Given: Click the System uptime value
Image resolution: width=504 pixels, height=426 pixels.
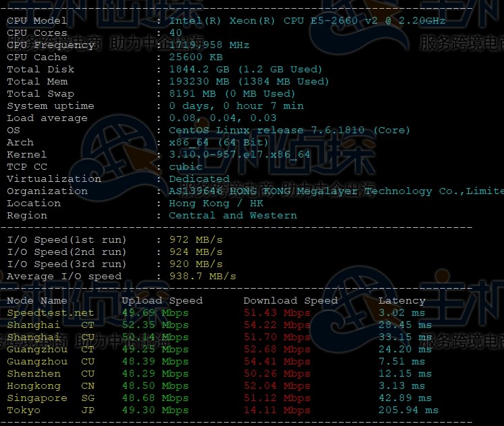Looking at the screenshot, I should pyautogui.click(x=236, y=106).
